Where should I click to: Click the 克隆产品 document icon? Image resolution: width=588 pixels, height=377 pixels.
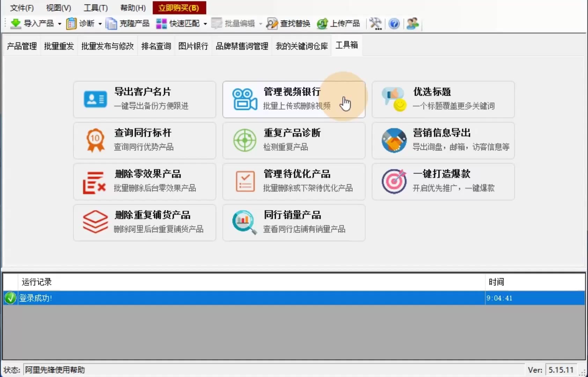pos(111,23)
